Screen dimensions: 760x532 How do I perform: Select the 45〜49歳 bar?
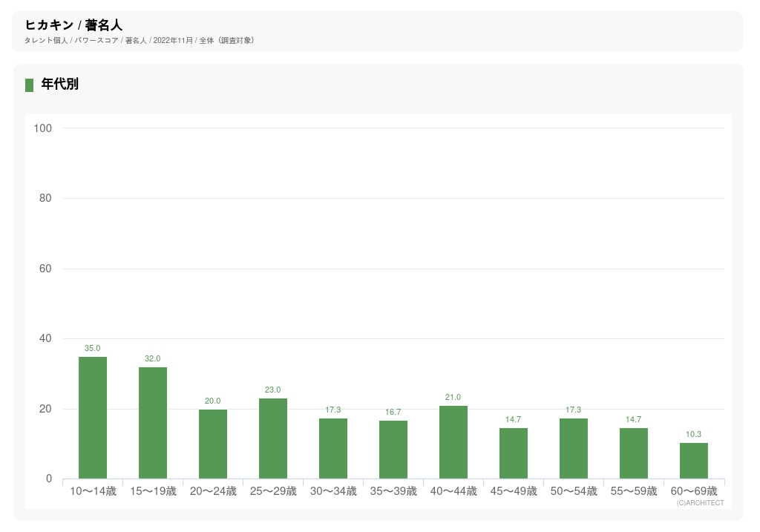(514, 453)
